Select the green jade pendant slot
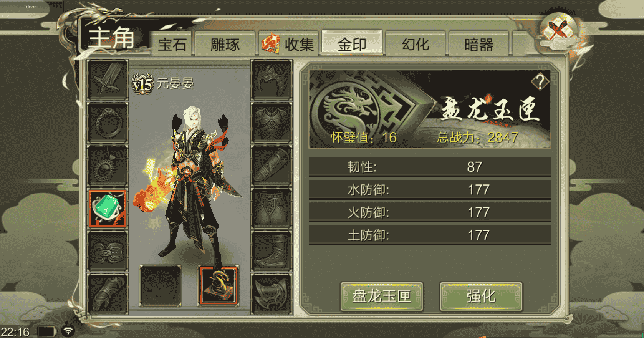This screenshot has width=644, height=338. tap(108, 209)
